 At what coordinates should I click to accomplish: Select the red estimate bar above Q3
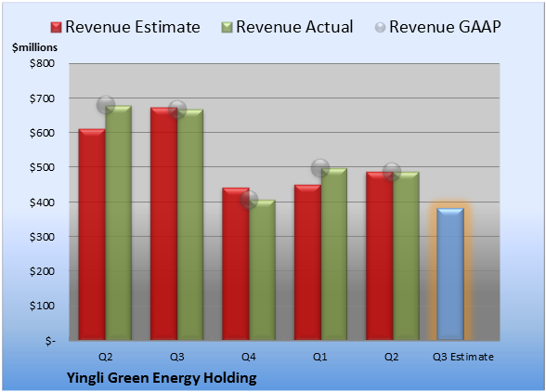[164, 223]
